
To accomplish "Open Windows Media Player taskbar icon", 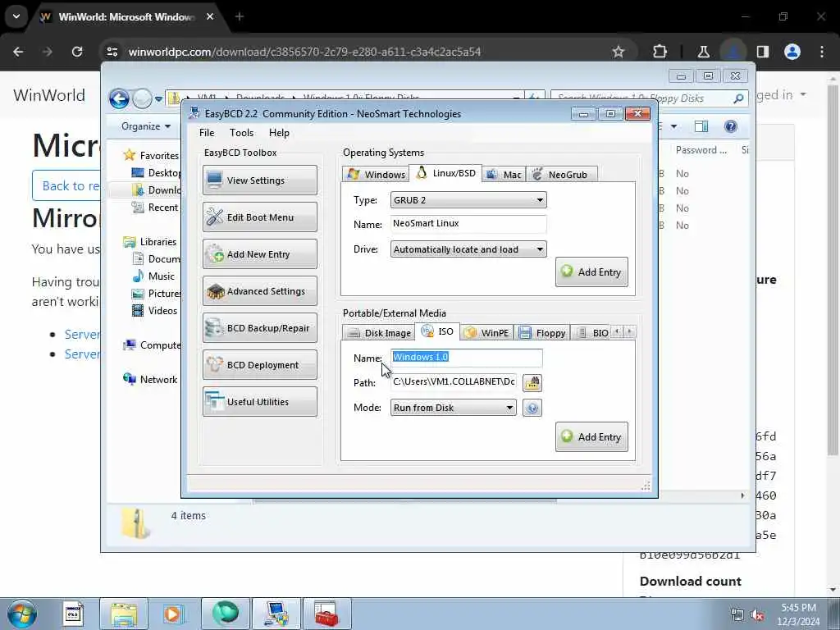I will point(173,614).
